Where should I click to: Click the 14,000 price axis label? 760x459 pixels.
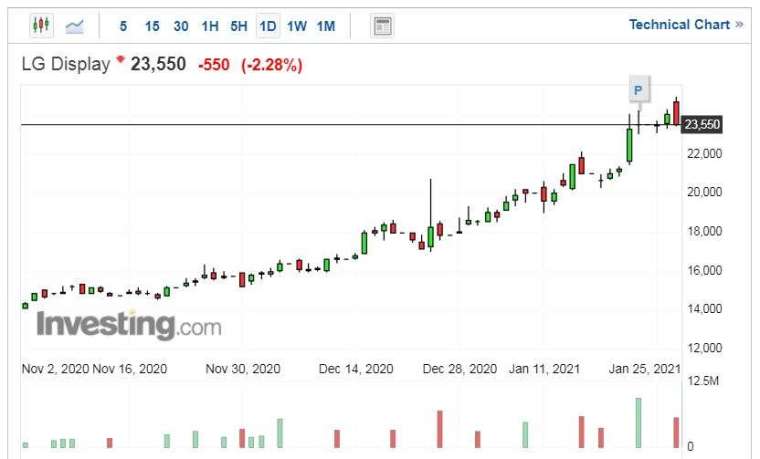pos(704,309)
